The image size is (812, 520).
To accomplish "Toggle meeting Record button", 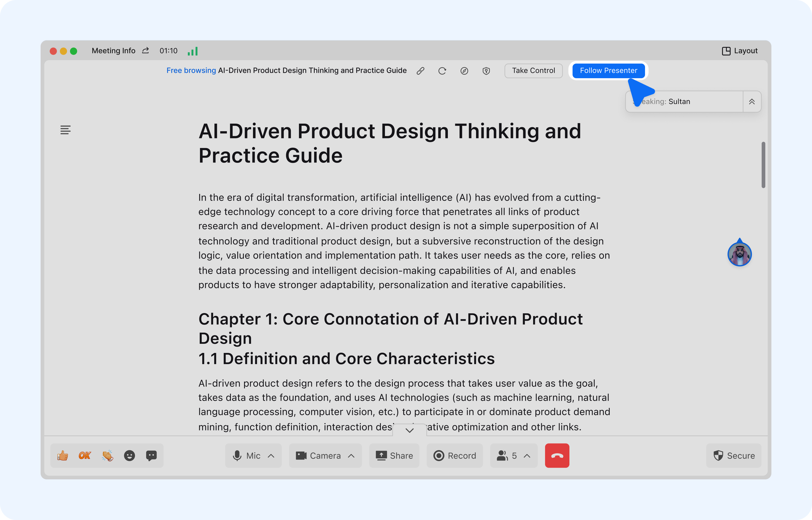I will (454, 456).
